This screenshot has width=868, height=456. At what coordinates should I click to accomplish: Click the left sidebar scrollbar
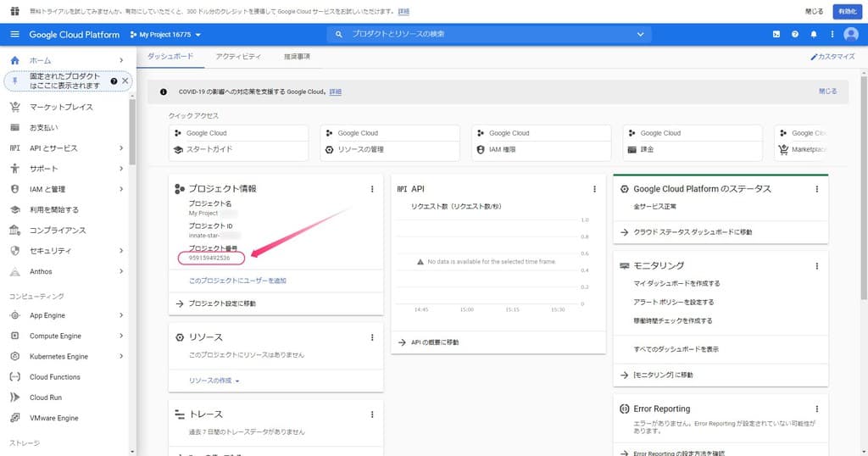click(132, 127)
